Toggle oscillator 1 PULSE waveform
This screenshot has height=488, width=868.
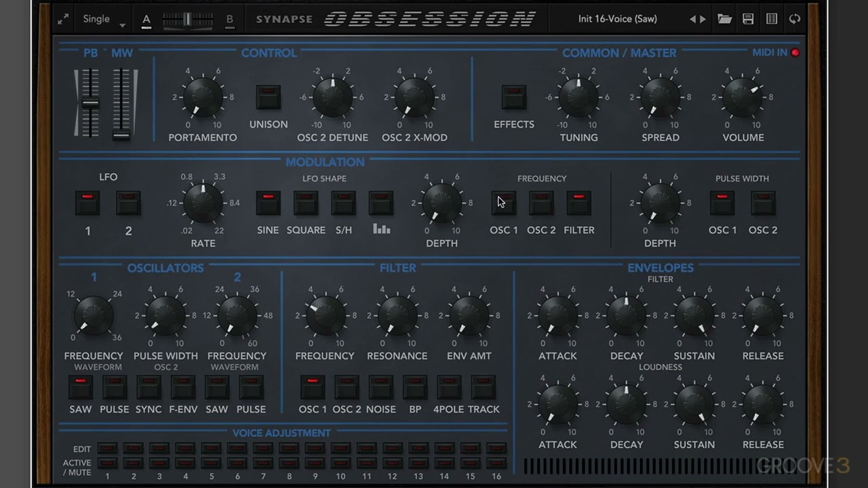coord(114,388)
